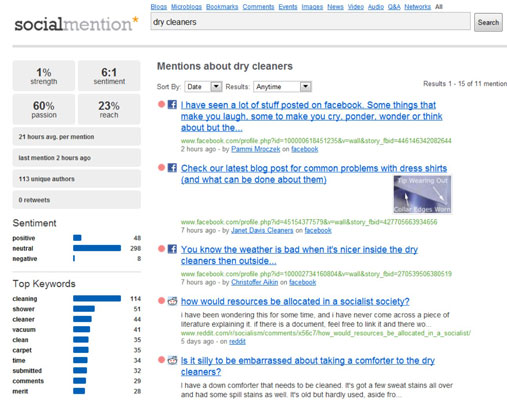Click the Facebook icon beside 'I have seen a lot'
Viewport: 507px width, 400px height.
pyautogui.click(x=172, y=104)
